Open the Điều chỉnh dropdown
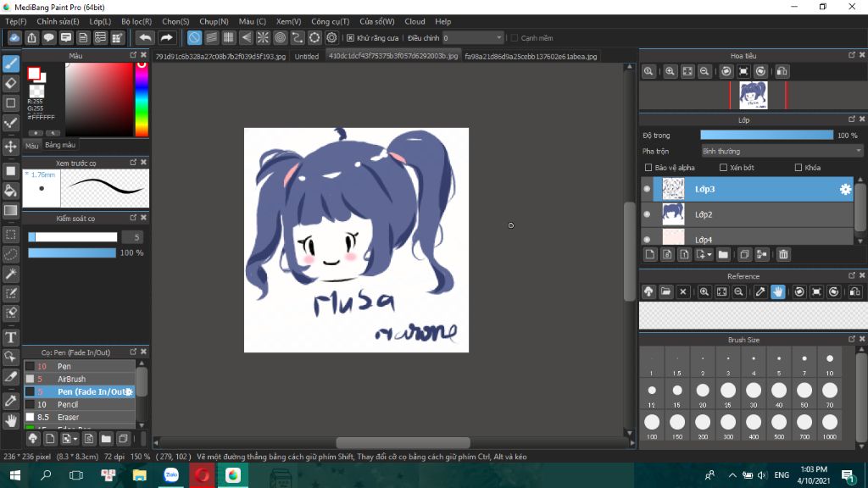Viewport: 868px width, 488px height. (472, 37)
